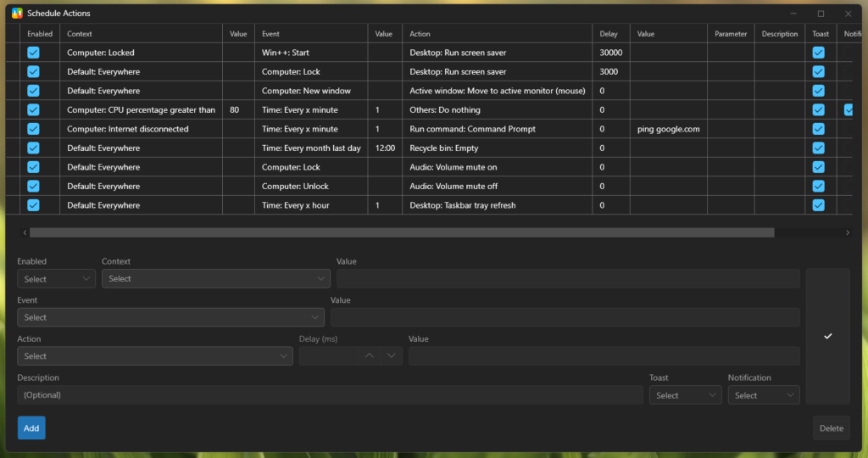
Task: Disable the Computer: Locked action row
Action: (33, 53)
